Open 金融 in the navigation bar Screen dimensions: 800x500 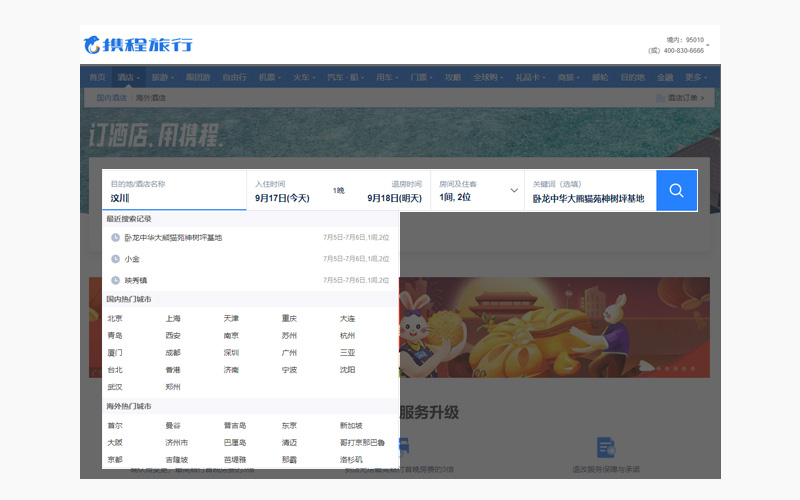tap(665, 77)
